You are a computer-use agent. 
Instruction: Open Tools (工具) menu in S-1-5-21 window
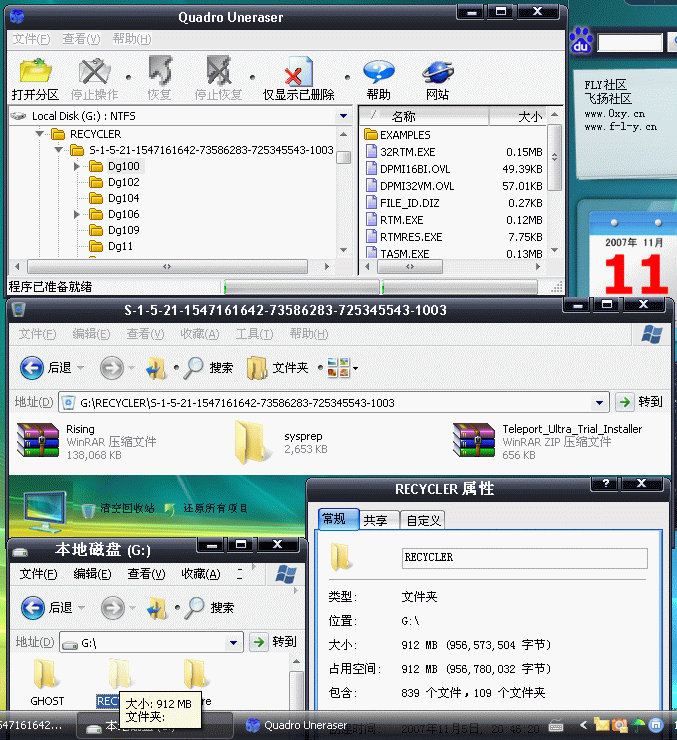(254, 334)
